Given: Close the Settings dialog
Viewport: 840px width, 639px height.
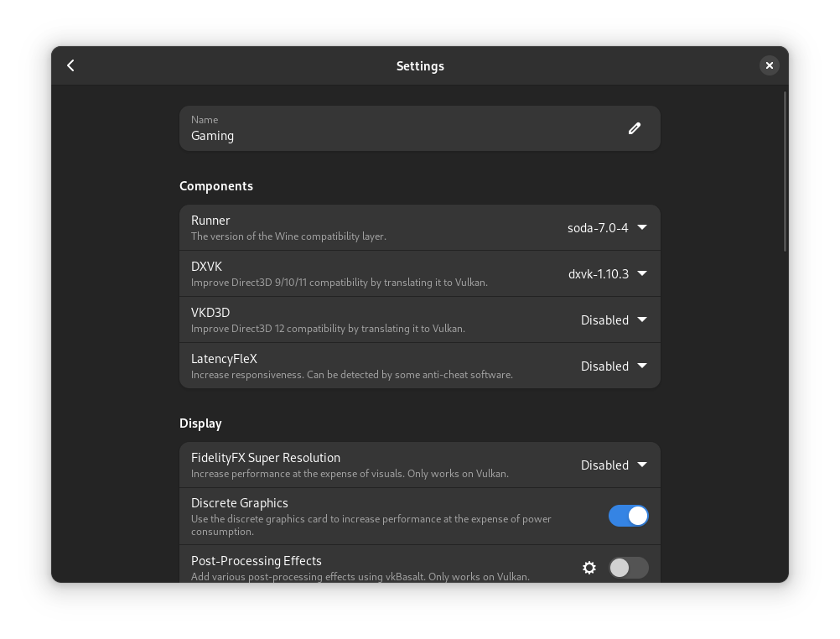Looking at the screenshot, I should (x=770, y=65).
